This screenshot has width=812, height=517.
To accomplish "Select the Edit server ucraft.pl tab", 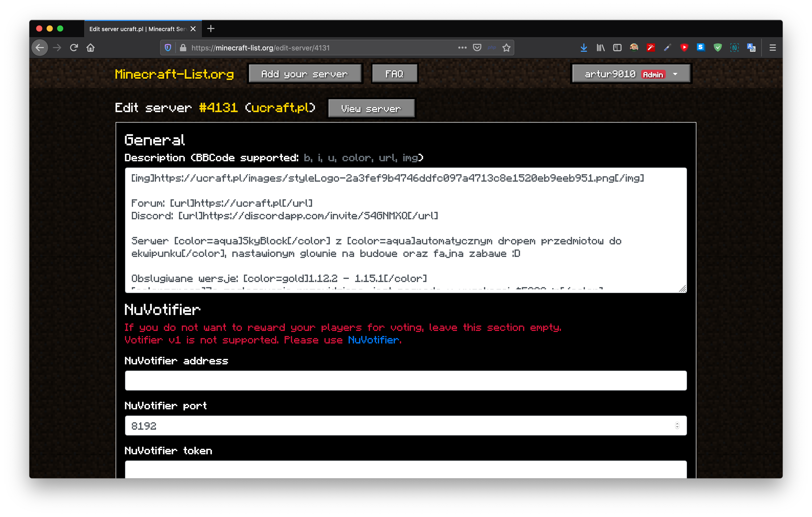I will click(x=138, y=29).
